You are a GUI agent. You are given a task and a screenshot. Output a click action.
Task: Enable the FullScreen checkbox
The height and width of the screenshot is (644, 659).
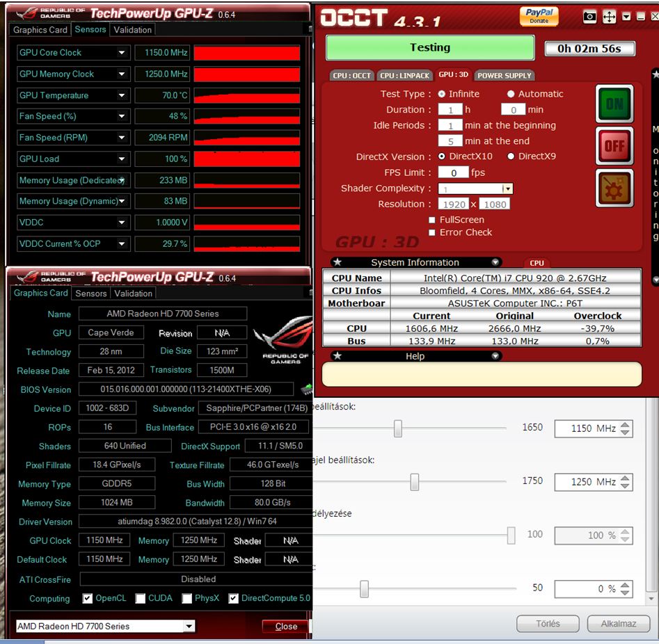tap(431, 220)
